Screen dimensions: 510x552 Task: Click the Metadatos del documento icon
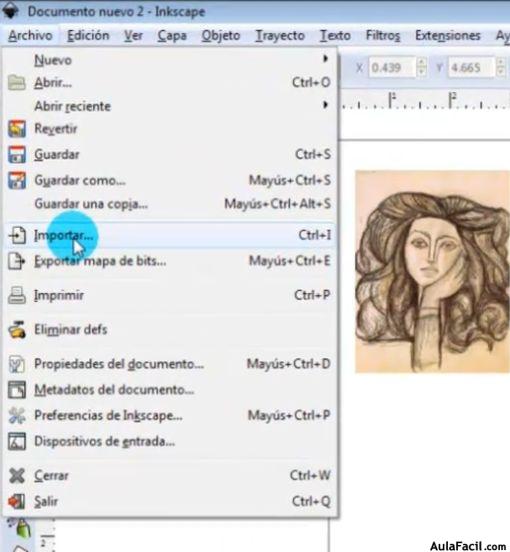tap(17, 390)
